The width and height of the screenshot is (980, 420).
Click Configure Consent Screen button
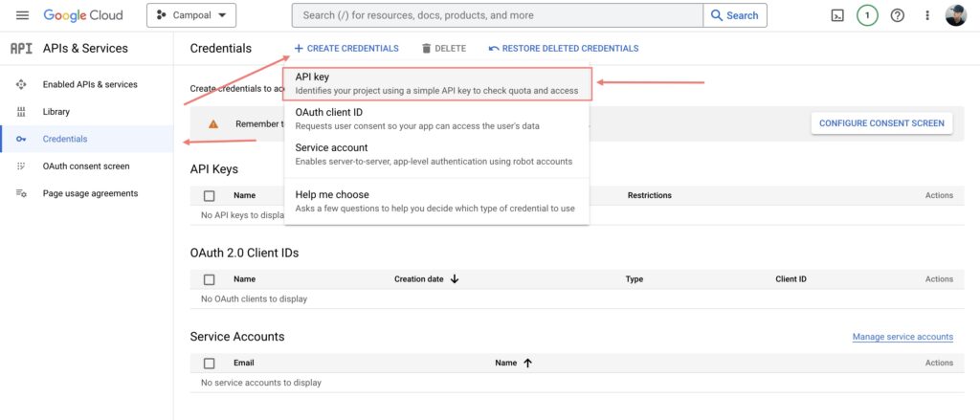(x=881, y=122)
